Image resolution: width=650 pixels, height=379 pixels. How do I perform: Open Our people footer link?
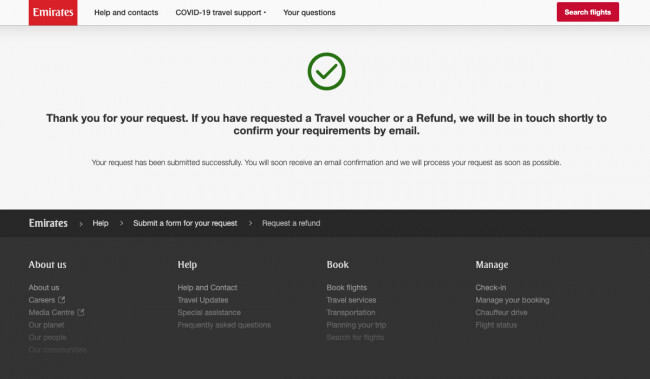tap(47, 337)
